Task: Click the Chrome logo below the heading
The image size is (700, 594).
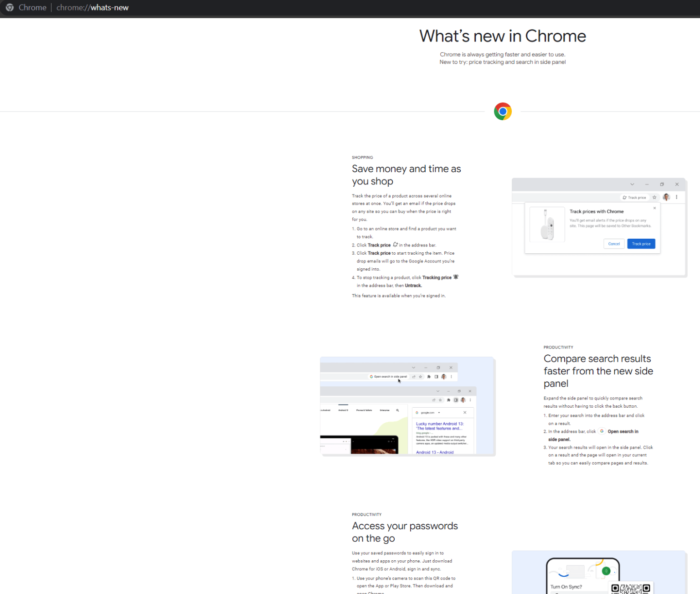Action: click(503, 111)
